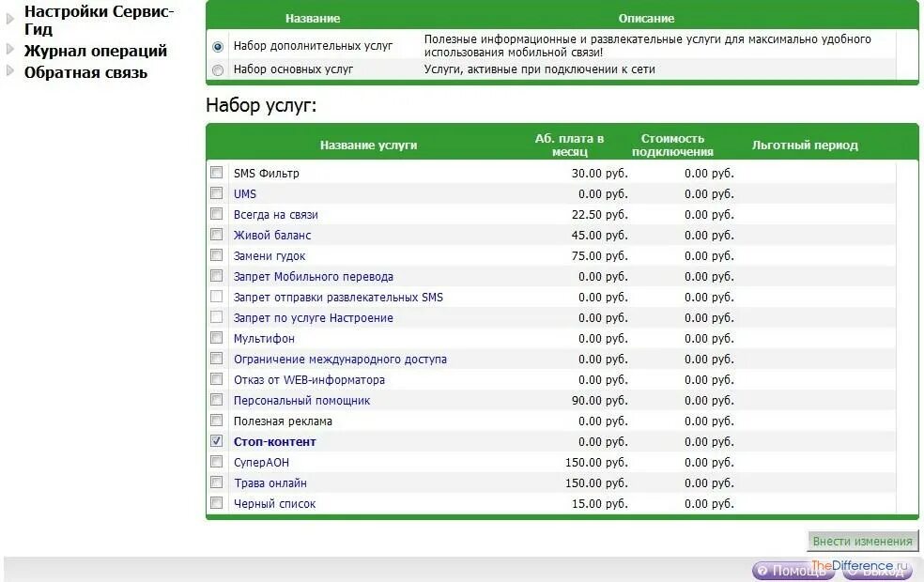Open 'Живой баланс' service link
924x582 pixels.
coord(272,235)
